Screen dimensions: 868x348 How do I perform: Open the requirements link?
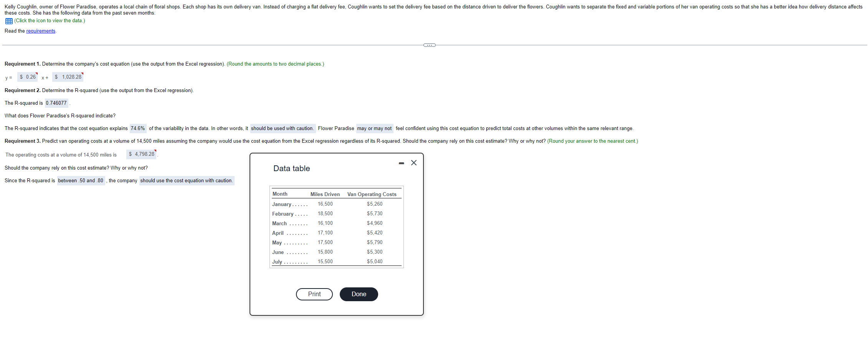tap(41, 31)
